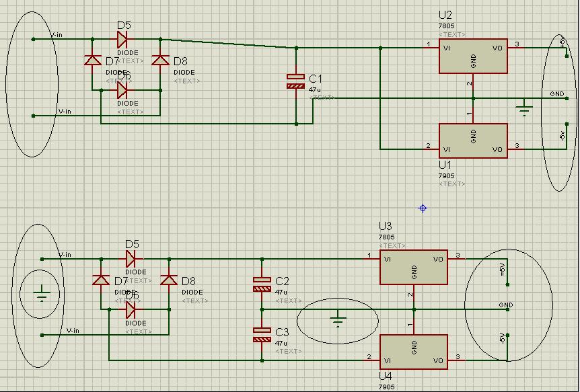Click the GND output terminal beside U2
The width and height of the screenshot is (580, 392).
567,98
